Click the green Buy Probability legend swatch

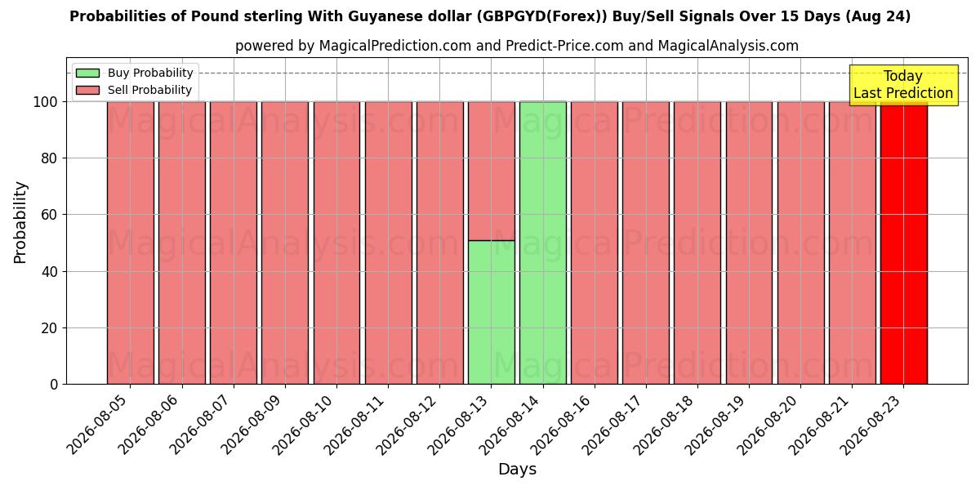coord(87,73)
